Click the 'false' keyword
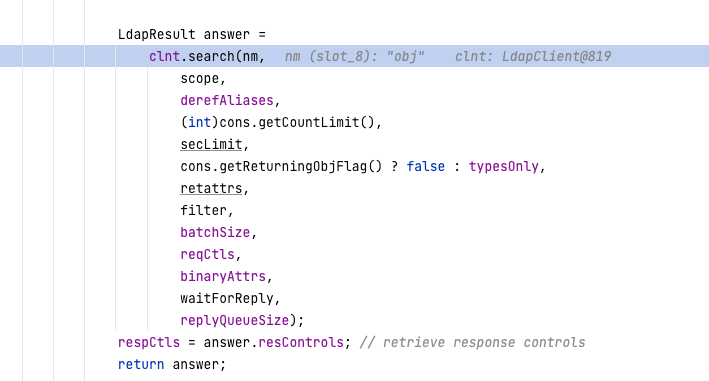Viewport: 709px width, 381px height. (x=425, y=166)
